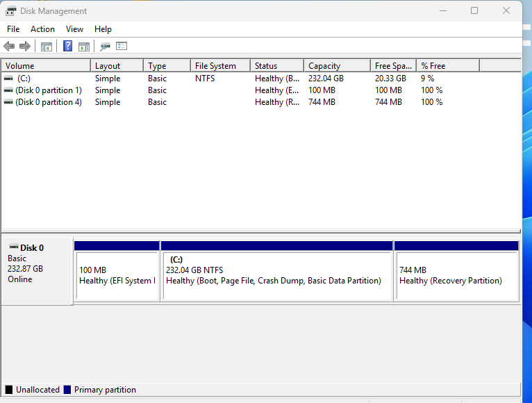Click the drive icon of Disk 0 partition 4

(x=8, y=102)
